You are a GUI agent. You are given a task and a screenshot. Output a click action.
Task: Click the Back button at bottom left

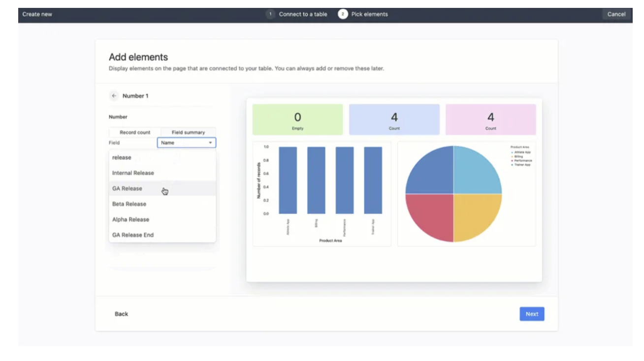tap(121, 314)
